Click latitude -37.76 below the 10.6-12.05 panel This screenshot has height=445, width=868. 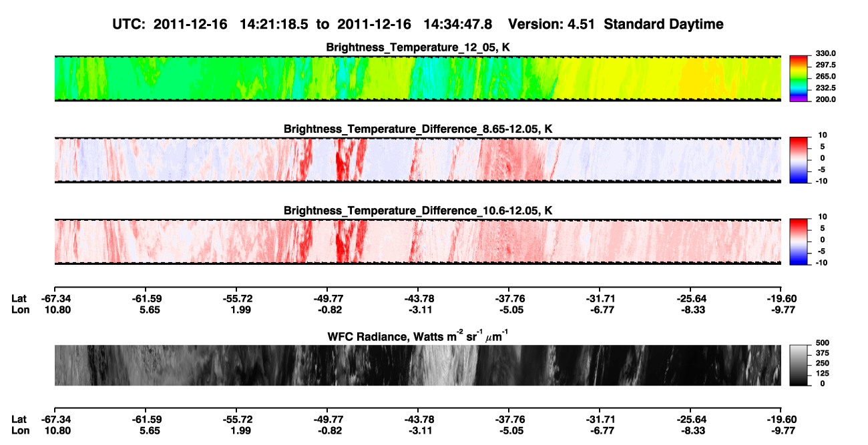pyautogui.click(x=509, y=298)
